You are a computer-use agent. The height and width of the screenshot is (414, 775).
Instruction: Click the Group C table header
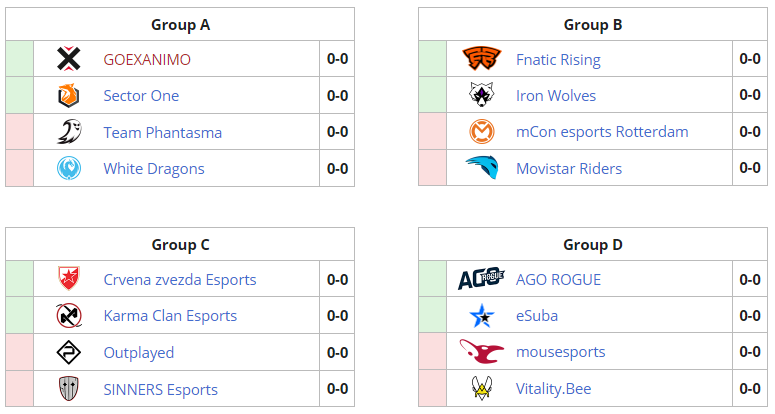(180, 244)
